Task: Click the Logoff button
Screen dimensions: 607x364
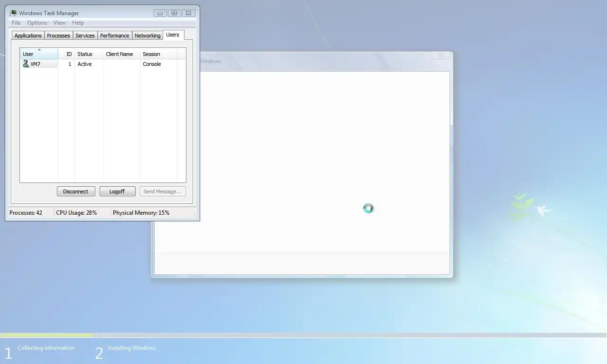Action: click(x=117, y=191)
